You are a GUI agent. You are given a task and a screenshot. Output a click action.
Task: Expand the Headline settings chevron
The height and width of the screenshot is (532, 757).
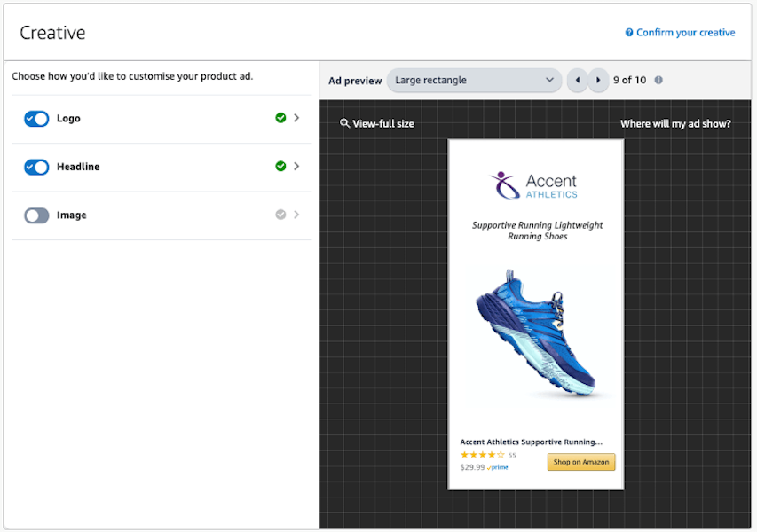point(296,166)
